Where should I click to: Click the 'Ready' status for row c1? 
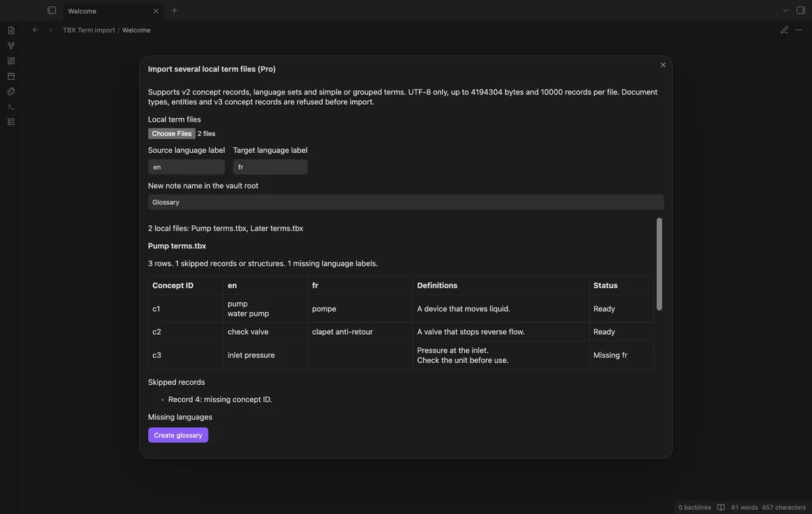pos(621,308)
